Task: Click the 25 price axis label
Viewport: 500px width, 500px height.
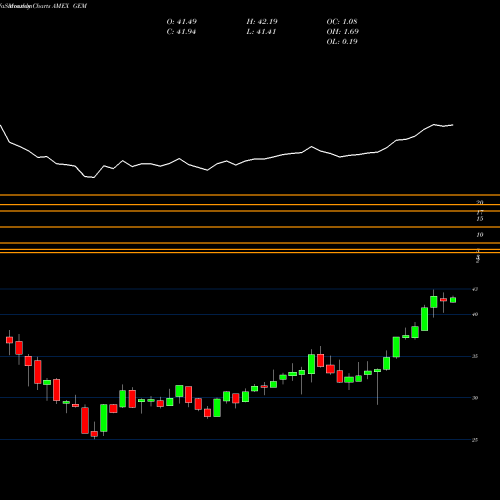Action: [475, 440]
